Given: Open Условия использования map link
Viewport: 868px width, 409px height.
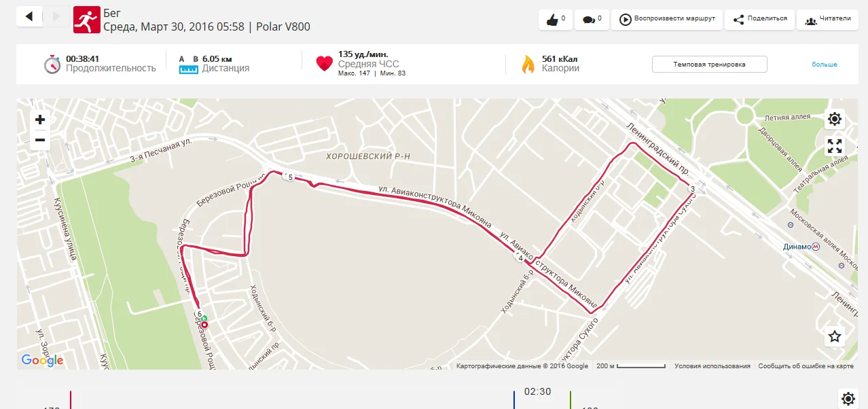Looking at the screenshot, I should point(712,366).
